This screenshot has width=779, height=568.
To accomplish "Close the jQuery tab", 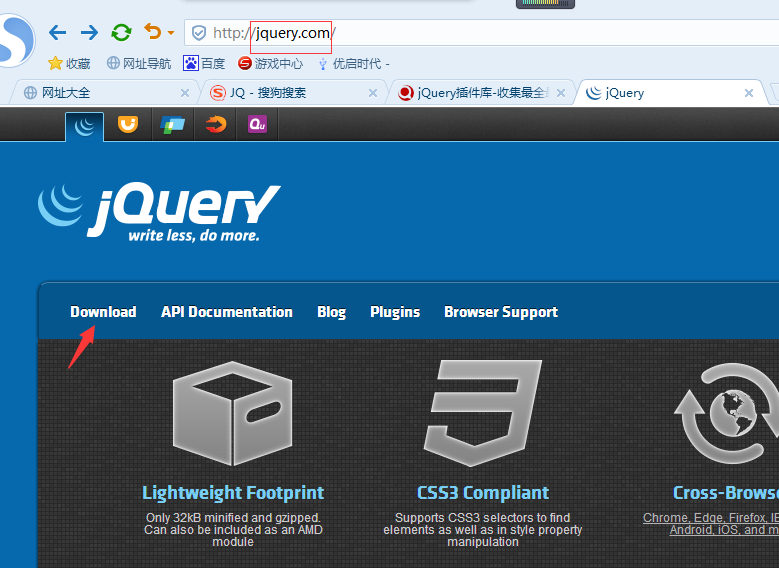I will (x=749, y=93).
